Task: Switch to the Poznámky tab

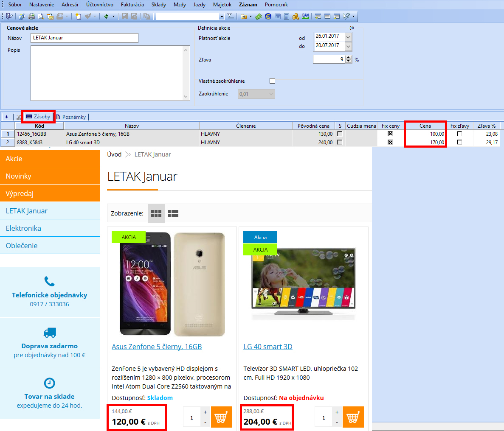Action: pos(71,117)
